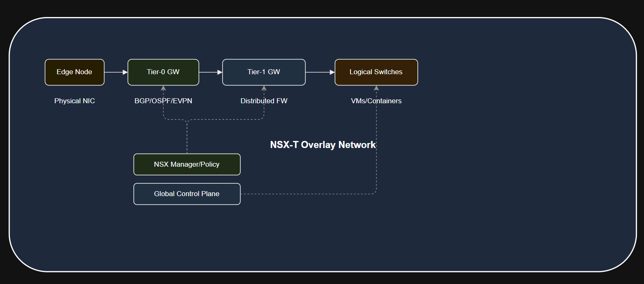This screenshot has width=644, height=284.
Task: Select the Physical NIC label
Action: pos(75,101)
